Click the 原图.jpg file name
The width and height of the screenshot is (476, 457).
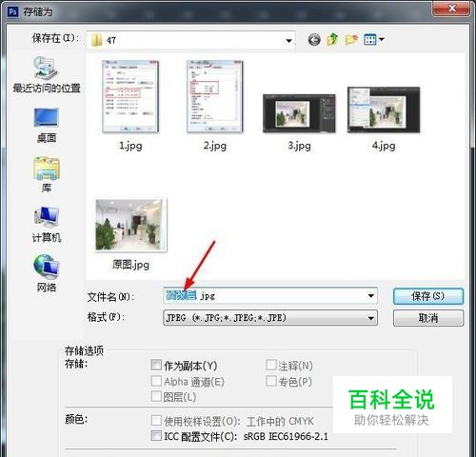(x=130, y=265)
